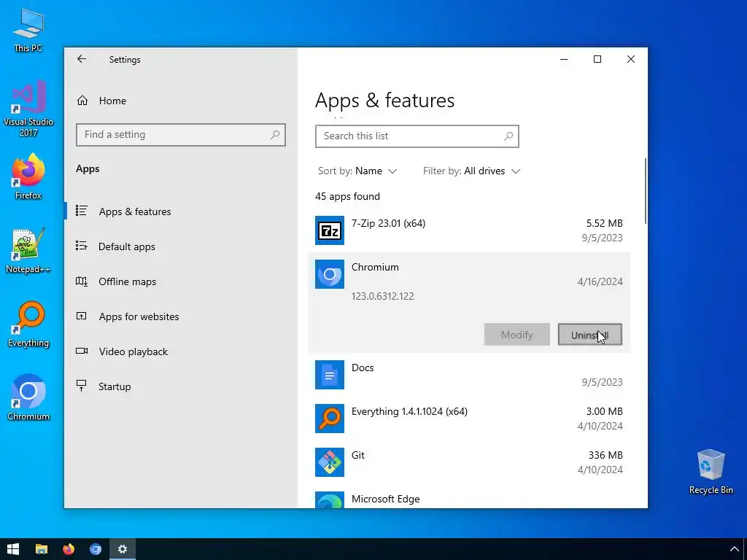The height and width of the screenshot is (560, 747).
Task: Click the magnifier icon in Search this list
Action: (508, 136)
